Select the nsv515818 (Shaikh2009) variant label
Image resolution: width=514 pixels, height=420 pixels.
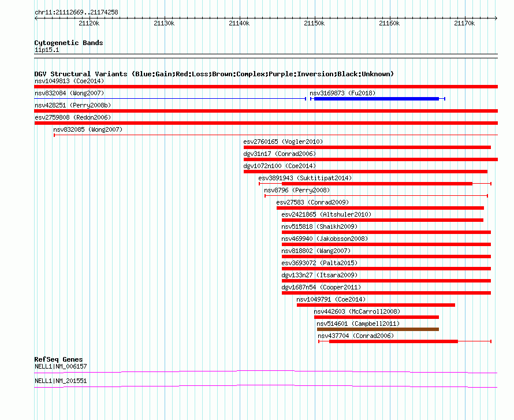(319, 226)
